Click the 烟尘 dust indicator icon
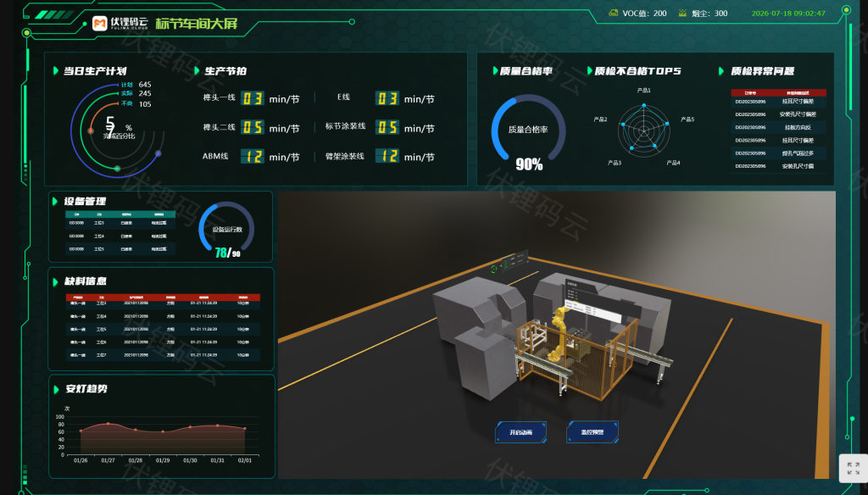 pyautogui.click(x=682, y=13)
